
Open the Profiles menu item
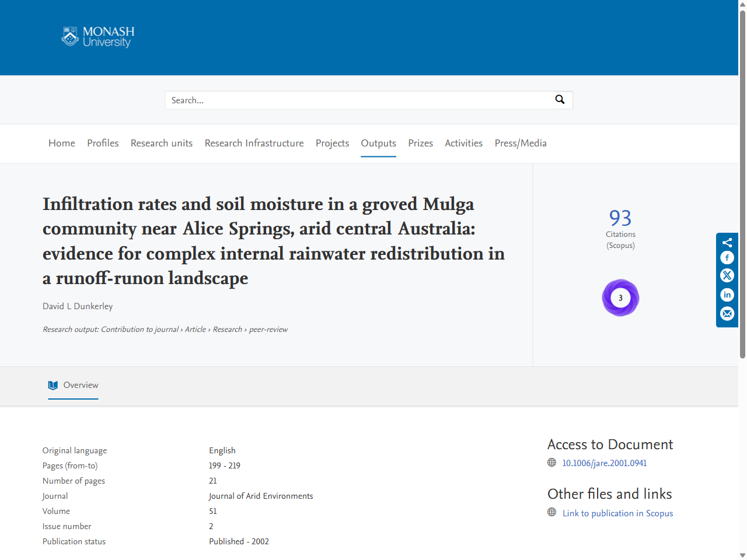pyautogui.click(x=103, y=143)
